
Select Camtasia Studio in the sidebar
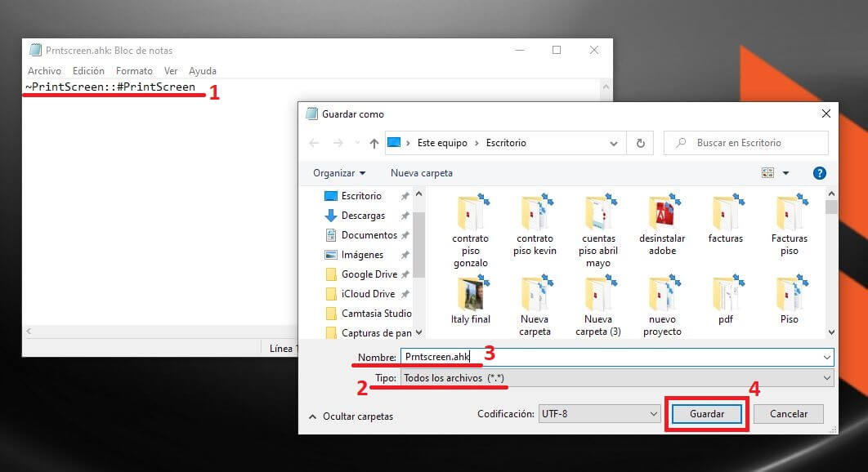pyautogui.click(x=369, y=314)
